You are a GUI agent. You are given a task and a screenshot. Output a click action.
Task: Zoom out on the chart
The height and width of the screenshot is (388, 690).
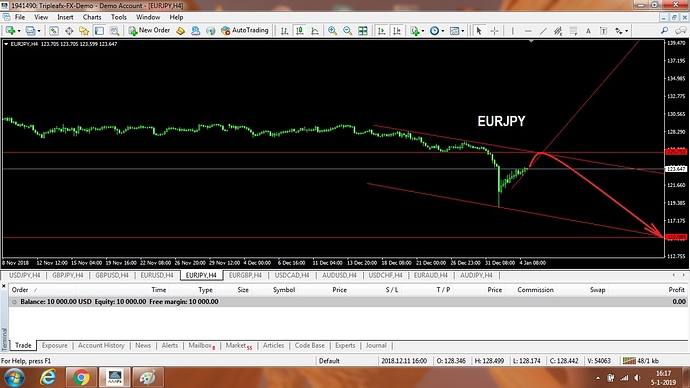[348, 31]
